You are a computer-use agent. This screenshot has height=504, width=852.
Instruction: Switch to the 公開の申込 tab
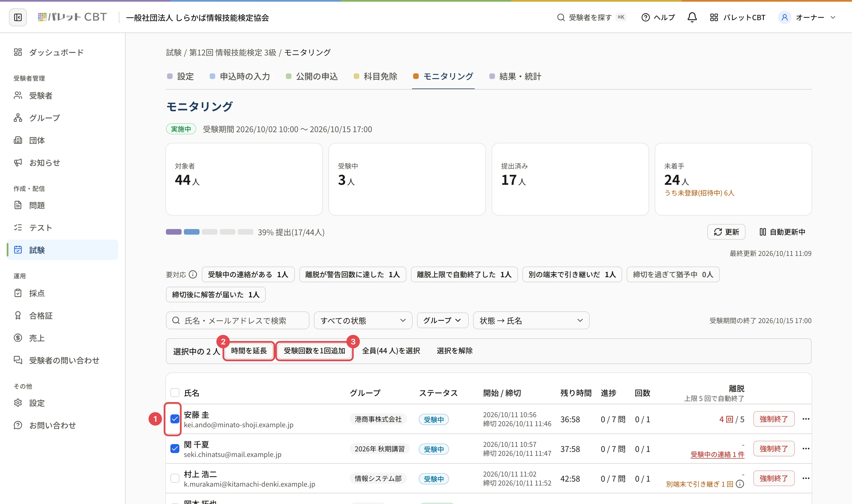pos(312,76)
